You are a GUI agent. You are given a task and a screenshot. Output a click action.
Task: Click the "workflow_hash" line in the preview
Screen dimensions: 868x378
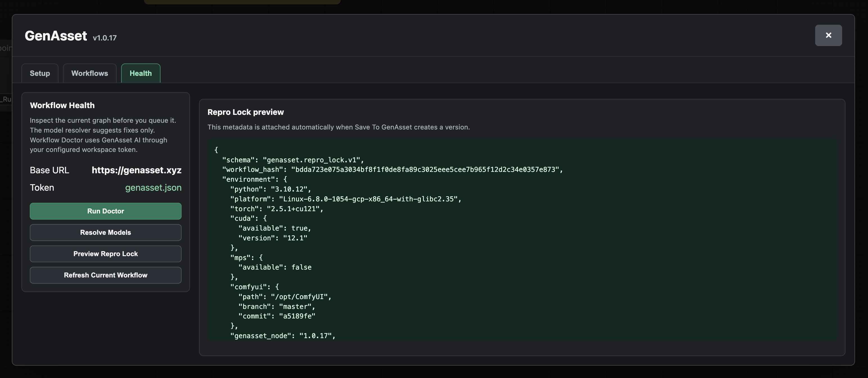coord(393,169)
